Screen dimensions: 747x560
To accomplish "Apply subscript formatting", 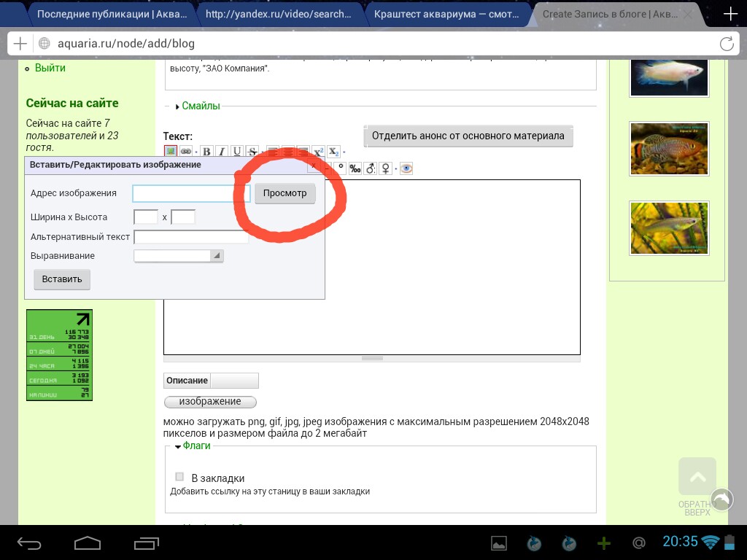I will click(x=333, y=152).
